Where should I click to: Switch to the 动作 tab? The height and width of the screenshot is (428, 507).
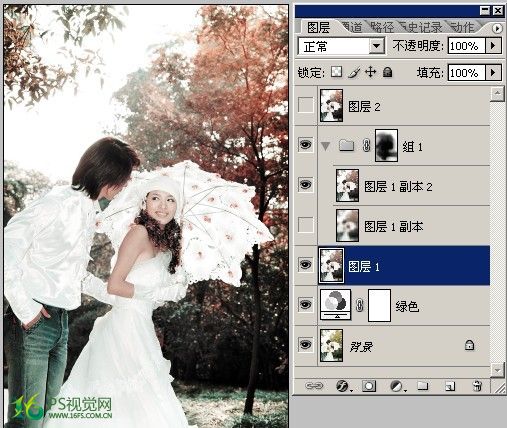point(462,27)
